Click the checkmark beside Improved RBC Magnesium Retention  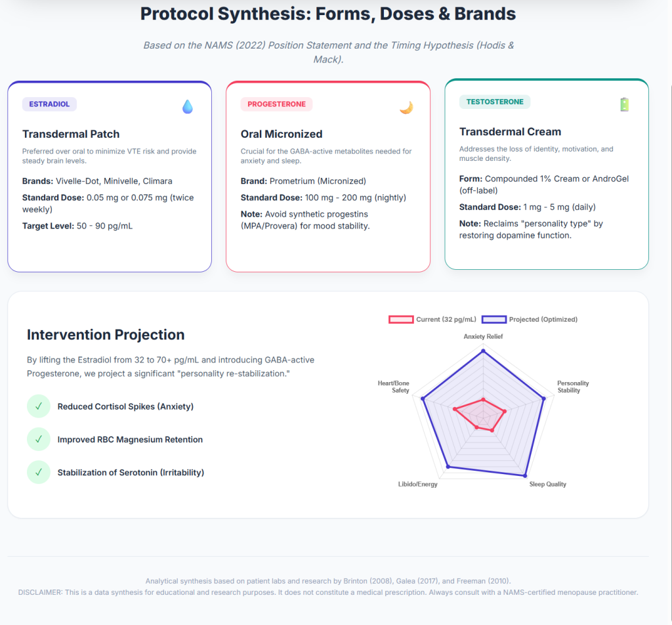pyautogui.click(x=39, y=439)
